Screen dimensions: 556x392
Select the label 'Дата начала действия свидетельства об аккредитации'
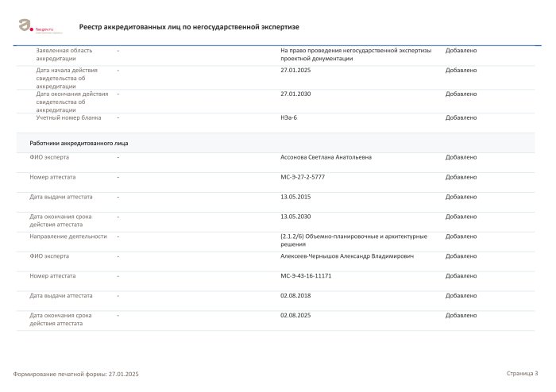pos(67,78)
